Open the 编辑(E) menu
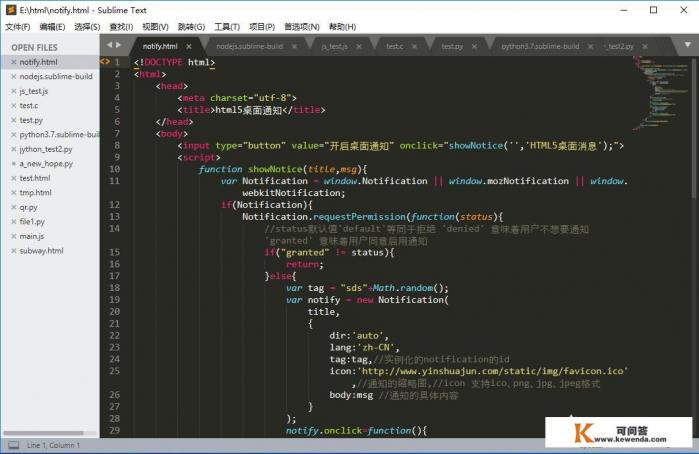Image resolution: width=699 pixels, height=454 pixels. 52,27
